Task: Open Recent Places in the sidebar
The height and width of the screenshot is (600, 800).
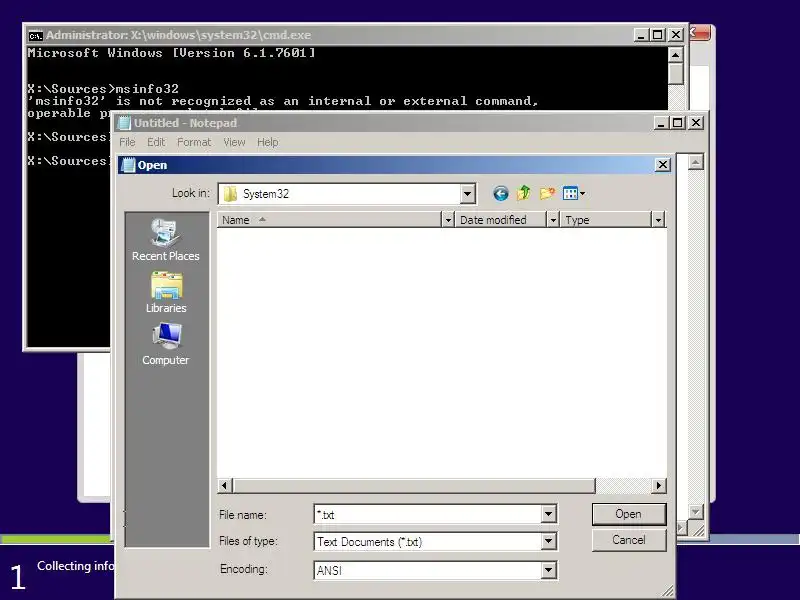Action: coord(165,240)
